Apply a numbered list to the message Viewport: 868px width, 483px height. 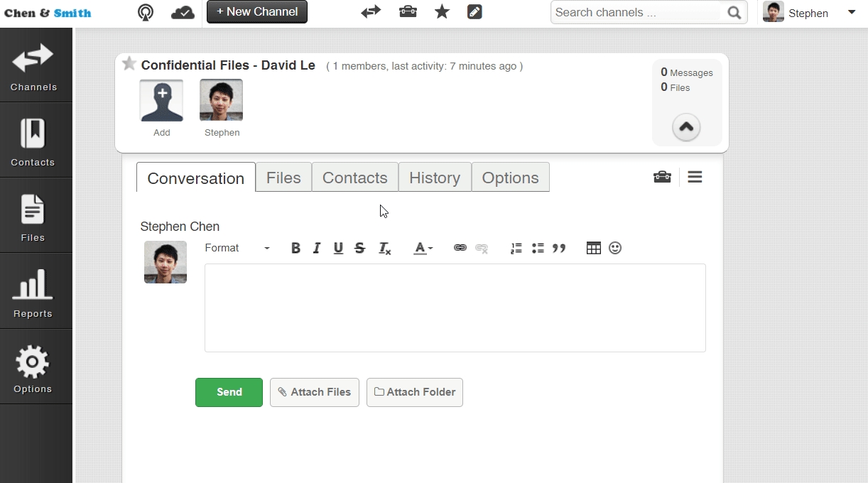pyautogui.click(x=516, y=247)
